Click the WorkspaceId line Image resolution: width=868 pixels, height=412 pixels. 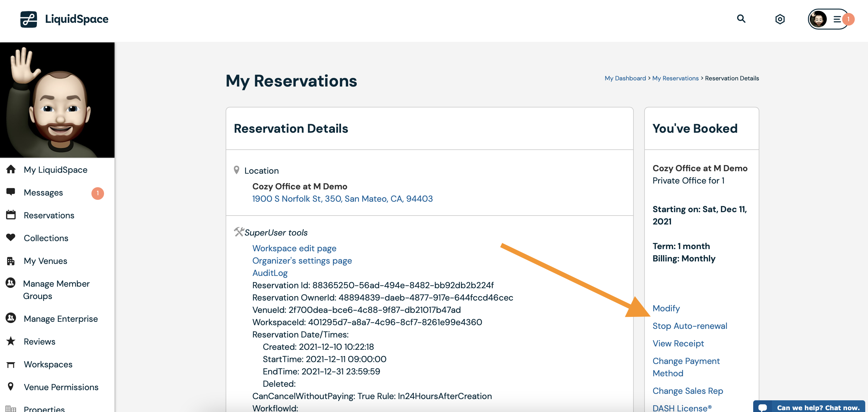click(x=367, y=322)
